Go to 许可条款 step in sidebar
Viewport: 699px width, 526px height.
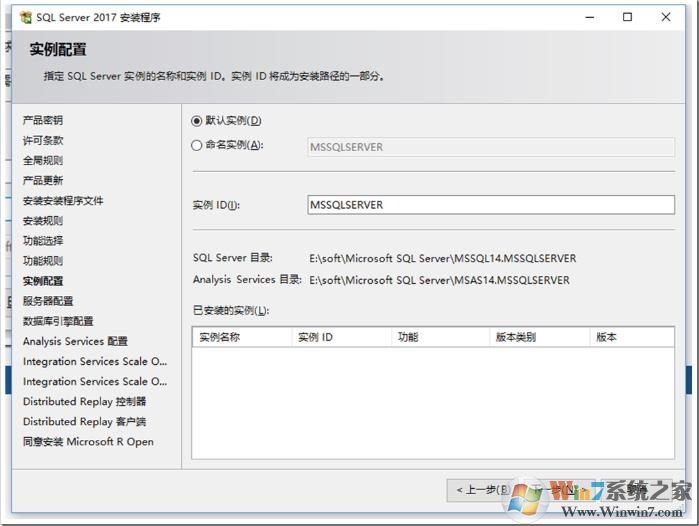click(43, 140)
